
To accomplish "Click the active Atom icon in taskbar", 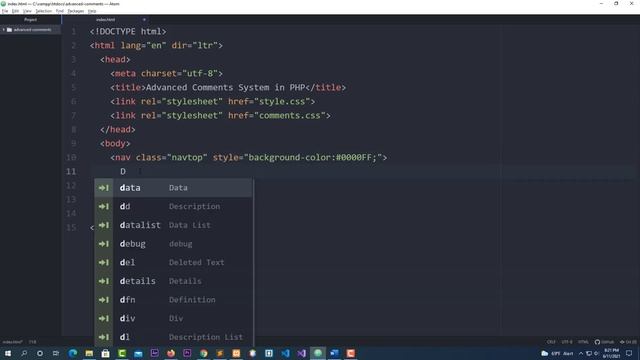I will [318, 353].
